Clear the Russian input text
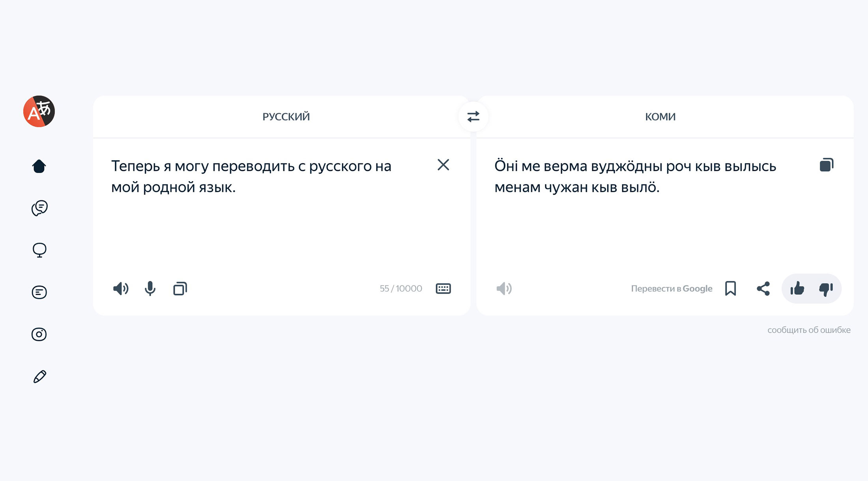The height and width of the screenshot is (481, 868). click(x=443, y=165)
